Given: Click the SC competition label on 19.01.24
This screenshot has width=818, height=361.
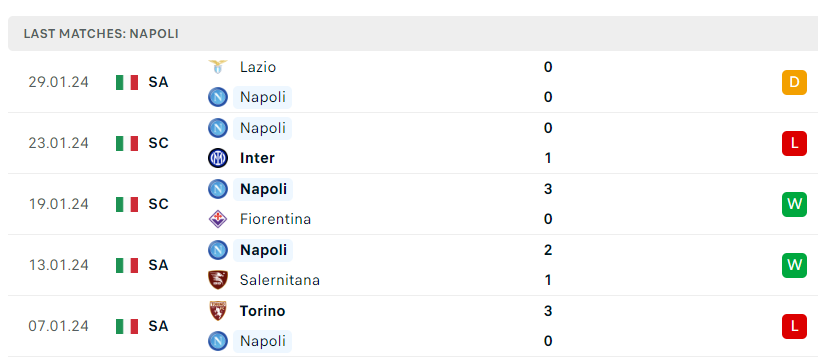Looking at the screenshot, I should (158, 204).
